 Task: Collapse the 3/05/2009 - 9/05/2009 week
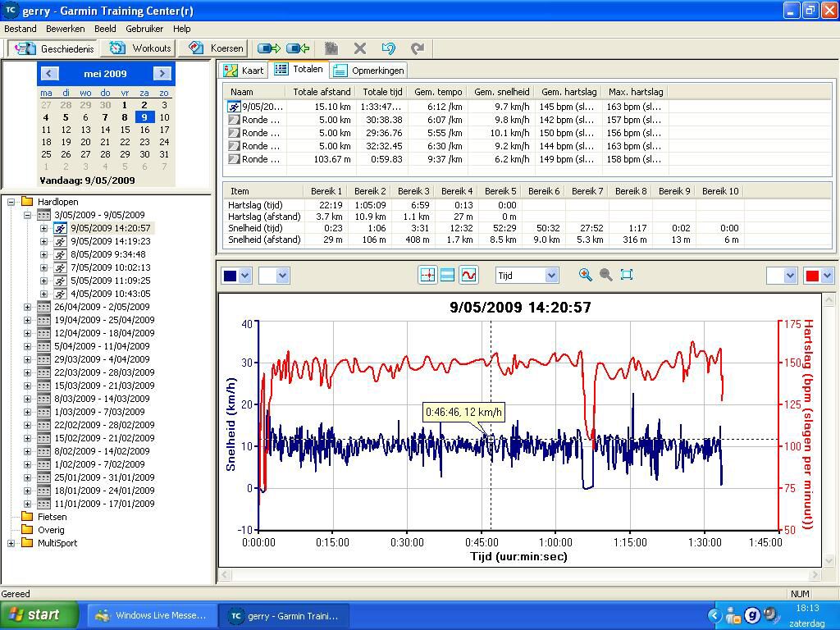tap(27, 216)
